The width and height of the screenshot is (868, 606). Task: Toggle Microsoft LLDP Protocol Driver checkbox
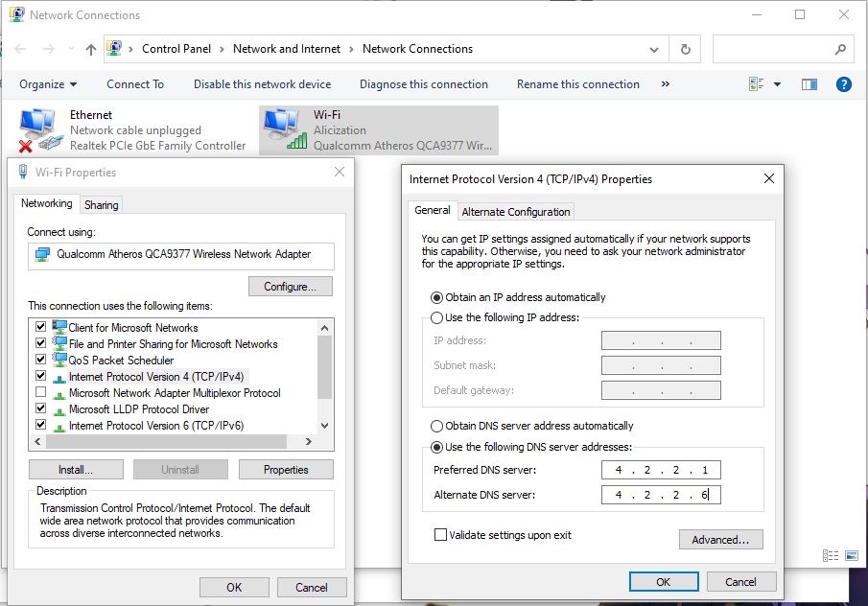click(x=40, y=408)
